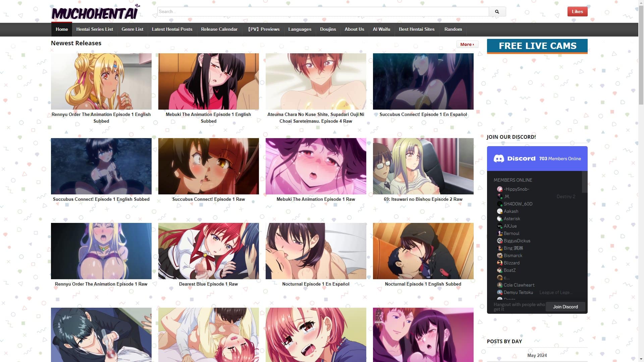Open the Home tab
Screen dimensions: 644x362
click(x=62, y=29)
